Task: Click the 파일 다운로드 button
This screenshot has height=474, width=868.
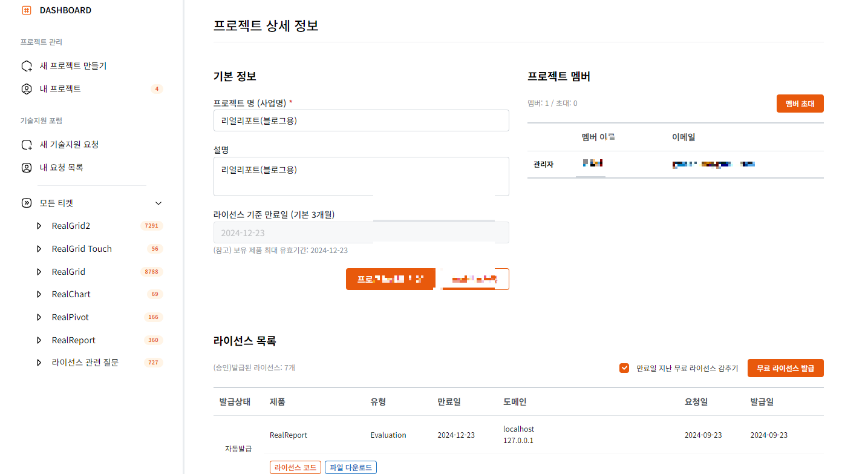Action: tap(351, 467)
